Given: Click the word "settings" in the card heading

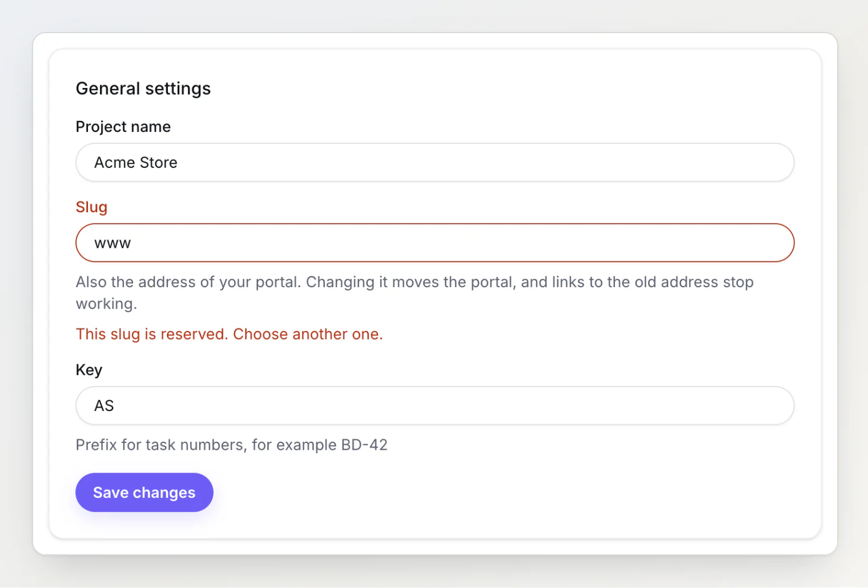Looking at the screenshot, I should coord(178,89).
